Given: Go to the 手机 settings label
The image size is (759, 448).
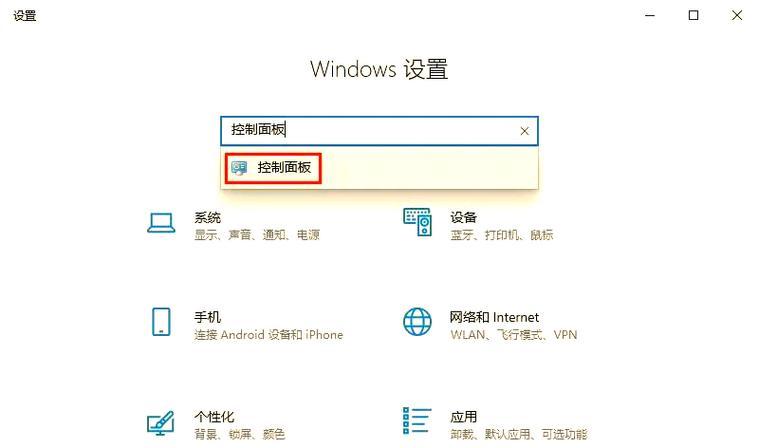Looking at the screenshot, I should point(208,317).
